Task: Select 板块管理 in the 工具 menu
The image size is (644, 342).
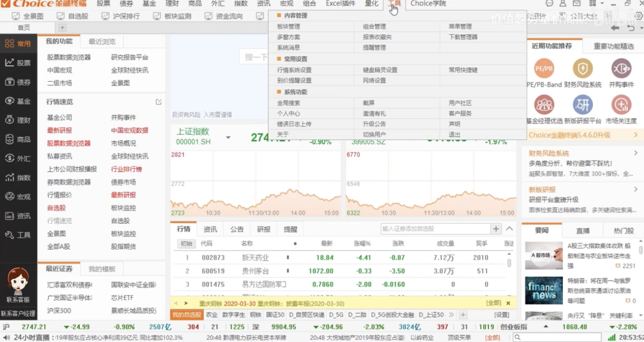Action: (x=289, y=26)
